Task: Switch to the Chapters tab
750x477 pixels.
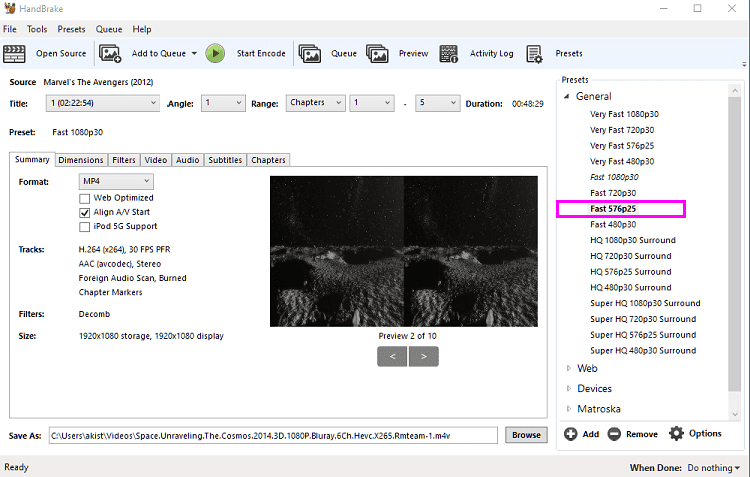Action: coord(268,160)
